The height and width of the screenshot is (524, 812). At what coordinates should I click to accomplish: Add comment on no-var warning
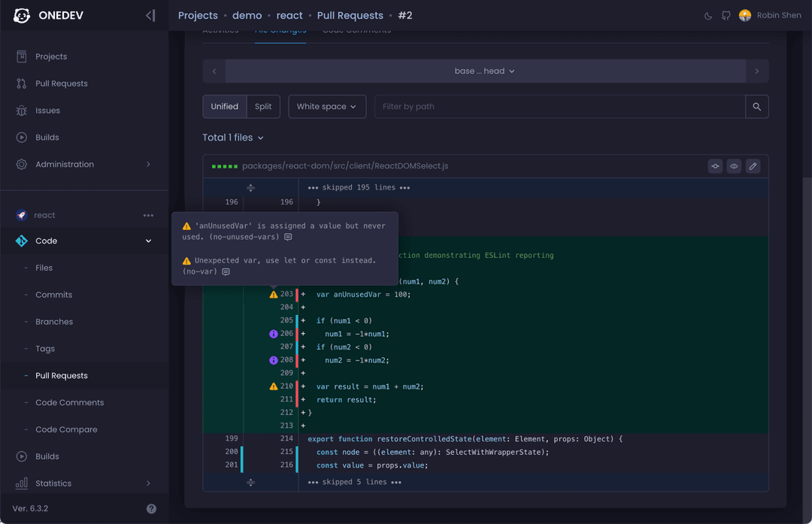coord(226,272)
